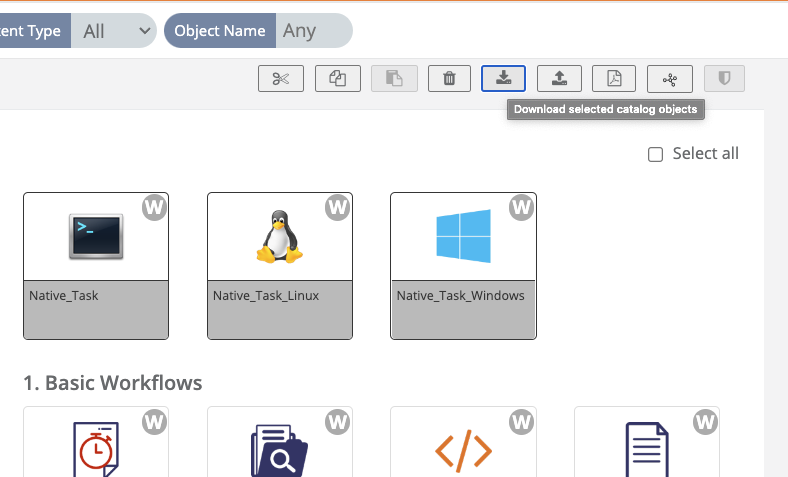Click the Native_Task_Windows name label
Image resolution: width=788 pixels, height=477 pixels.
[460, 296]
